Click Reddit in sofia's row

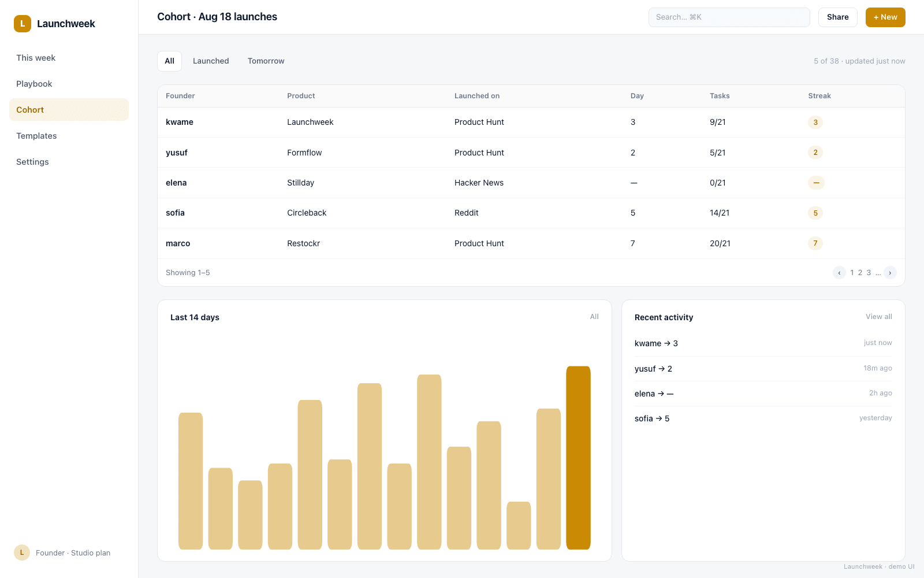[x=467, y=213]
